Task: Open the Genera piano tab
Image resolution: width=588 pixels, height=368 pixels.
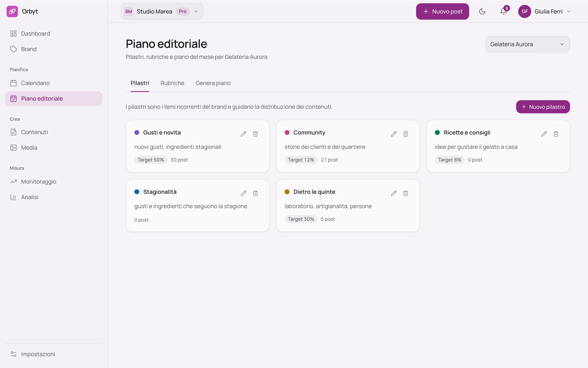Action: (x=213, y=83)
